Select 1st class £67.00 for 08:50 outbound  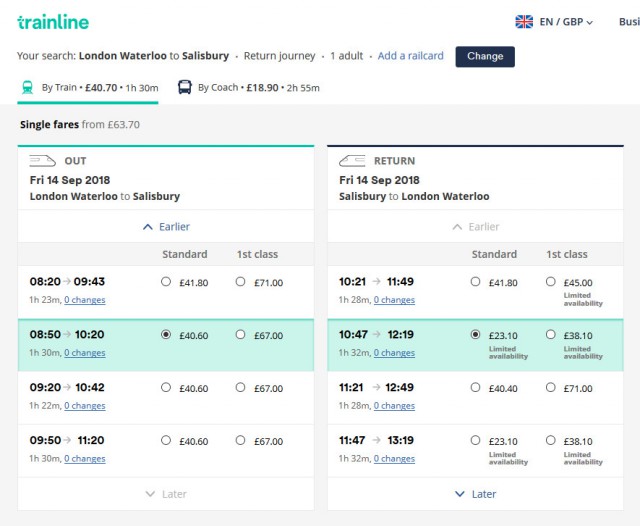pos(240,335)
